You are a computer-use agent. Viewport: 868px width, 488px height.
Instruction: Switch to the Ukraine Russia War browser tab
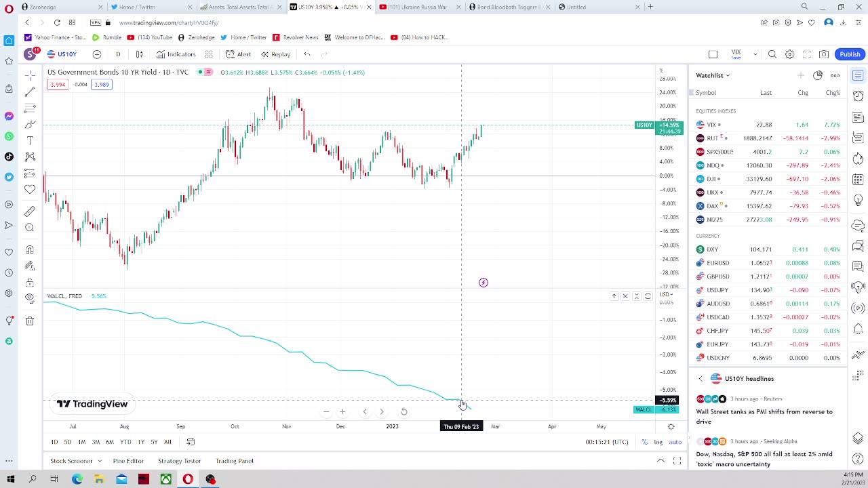click(x=418, y=7)
